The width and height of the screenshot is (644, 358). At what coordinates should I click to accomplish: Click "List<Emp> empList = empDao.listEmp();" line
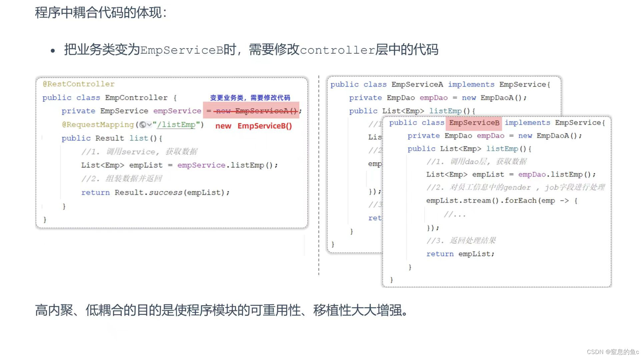click(511, 175)
